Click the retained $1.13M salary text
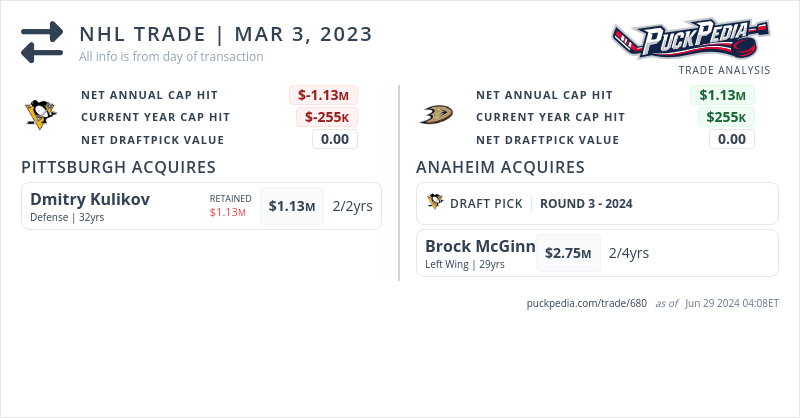The height and width of the screenshot is (418, 800). [x=227, y=212]
